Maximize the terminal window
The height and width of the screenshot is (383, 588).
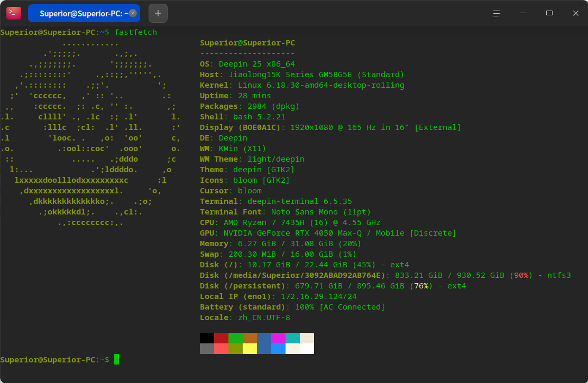point(549,13)
